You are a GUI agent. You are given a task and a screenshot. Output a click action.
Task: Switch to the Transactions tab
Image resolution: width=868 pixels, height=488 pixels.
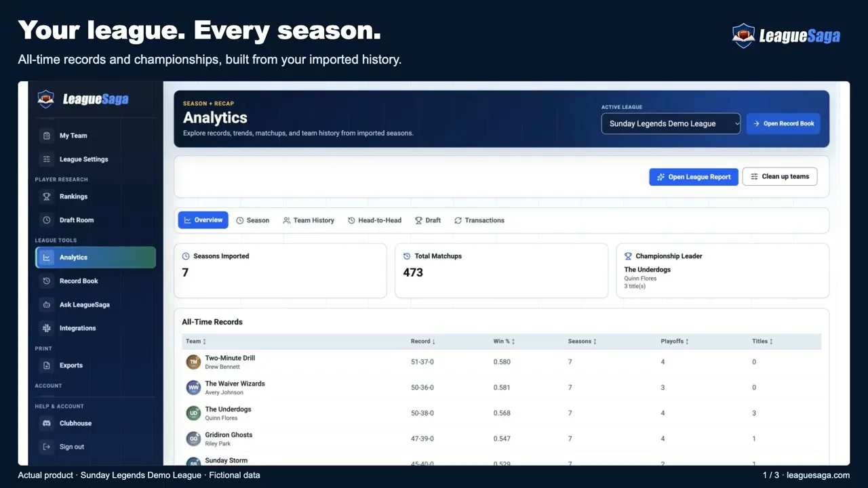pyautogui.click(x=479, y=220)
